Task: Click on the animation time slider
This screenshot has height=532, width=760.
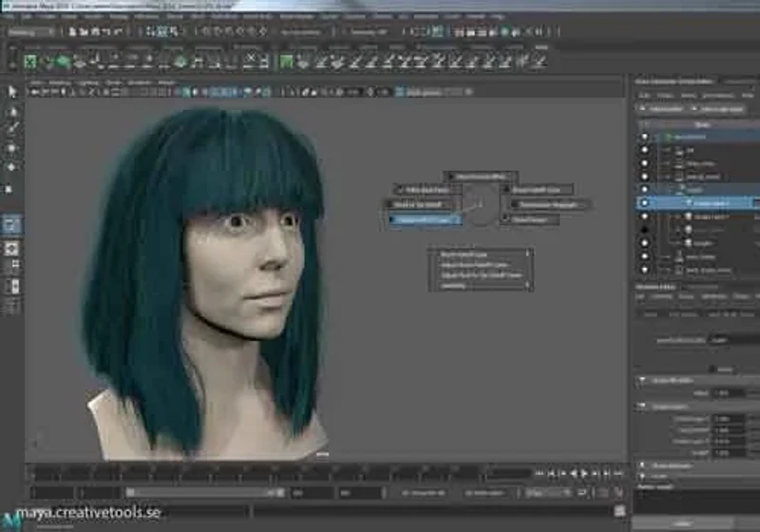Action: coord(256,473)
